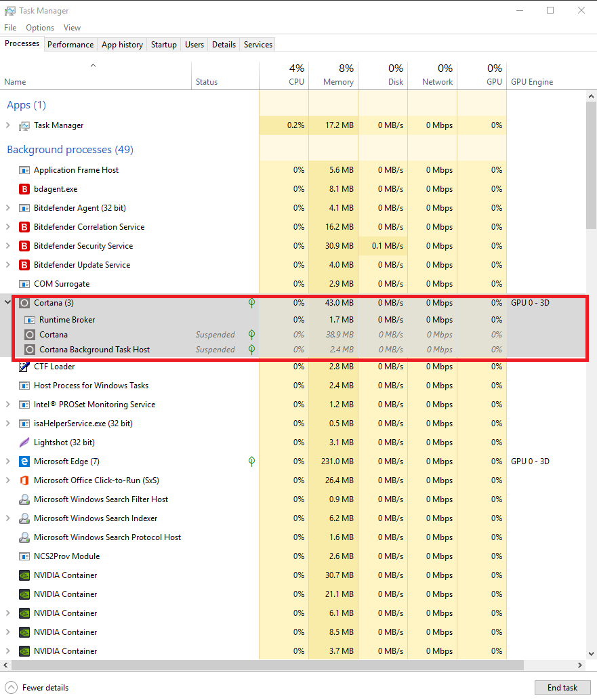
Task: Click the Lightshot feather icon
Action: tap(24, 442)
